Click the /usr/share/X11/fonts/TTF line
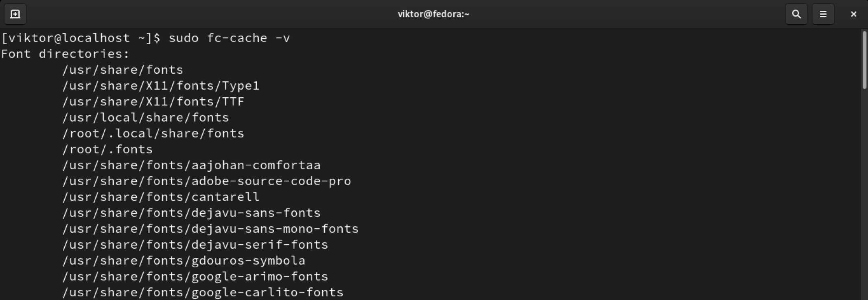 153,102
